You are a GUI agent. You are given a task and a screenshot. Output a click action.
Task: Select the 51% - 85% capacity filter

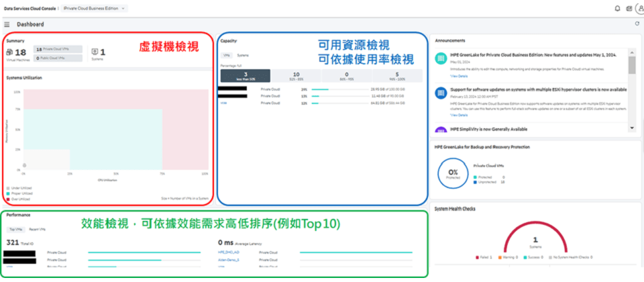click(296, 76)
